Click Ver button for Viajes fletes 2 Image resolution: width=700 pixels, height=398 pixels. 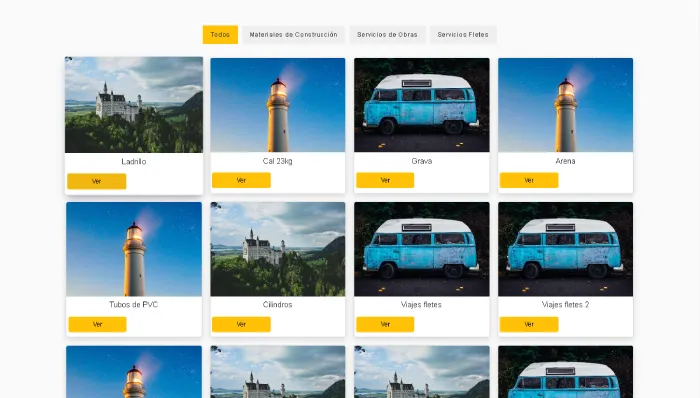point(529,324)
